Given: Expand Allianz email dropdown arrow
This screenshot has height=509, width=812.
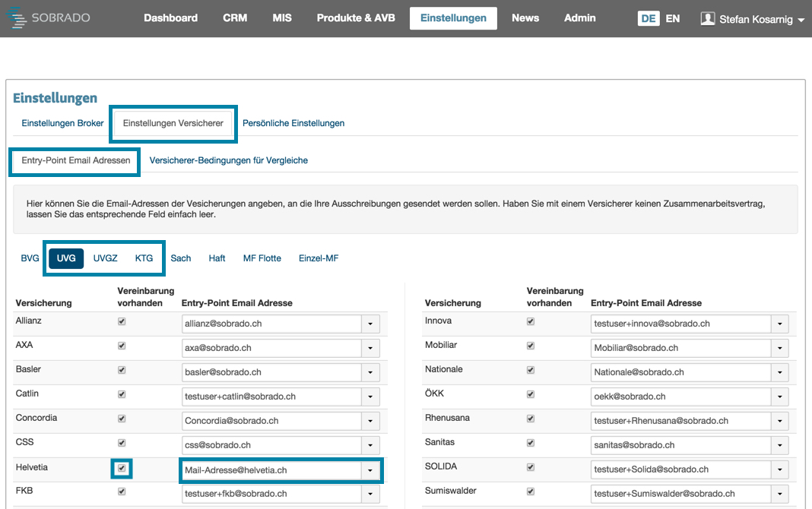Looking at the screenshot, I should pyautogui.click(x=370, y=324).
